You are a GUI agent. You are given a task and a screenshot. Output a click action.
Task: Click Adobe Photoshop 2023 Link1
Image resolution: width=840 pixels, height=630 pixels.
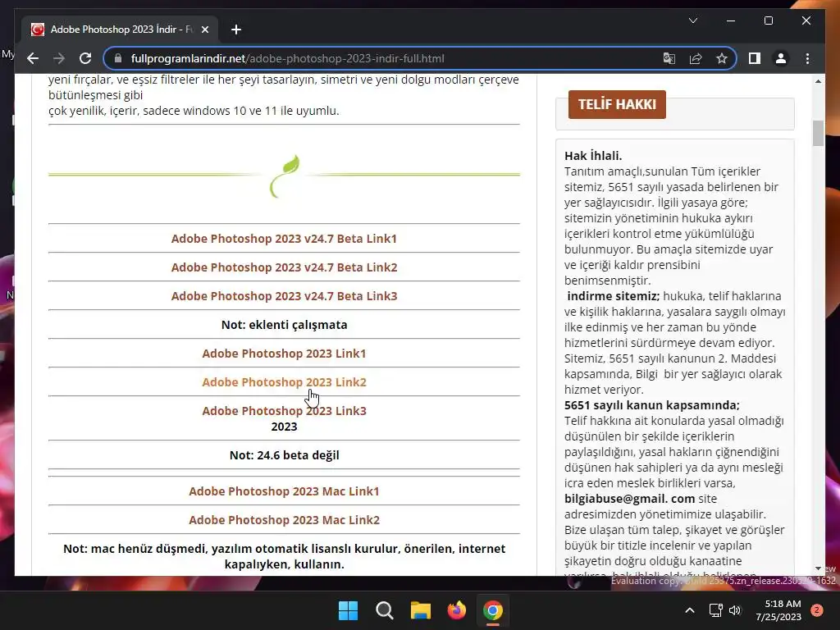pos(284,353)
